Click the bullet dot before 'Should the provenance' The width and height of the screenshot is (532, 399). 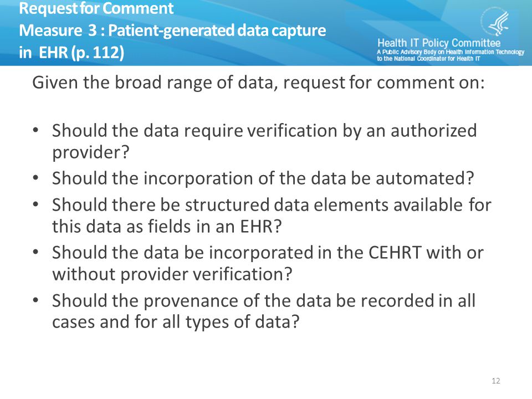coord(35,300)
